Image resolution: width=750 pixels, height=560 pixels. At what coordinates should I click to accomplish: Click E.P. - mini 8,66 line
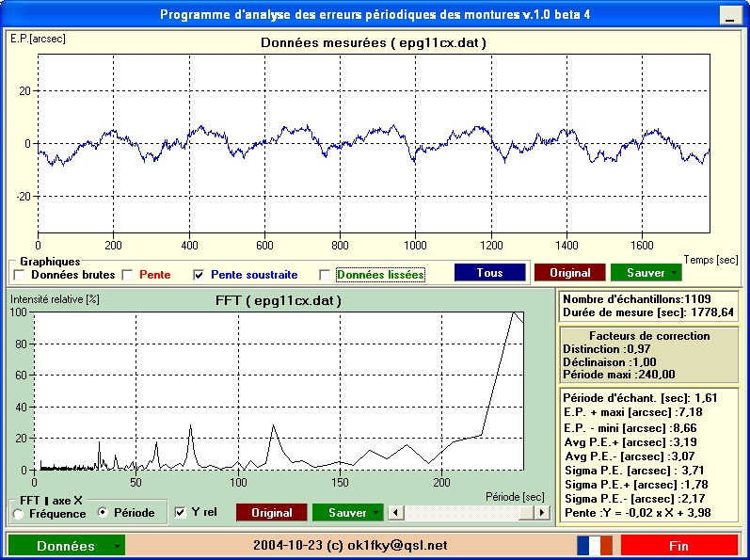tap(630, 428)
